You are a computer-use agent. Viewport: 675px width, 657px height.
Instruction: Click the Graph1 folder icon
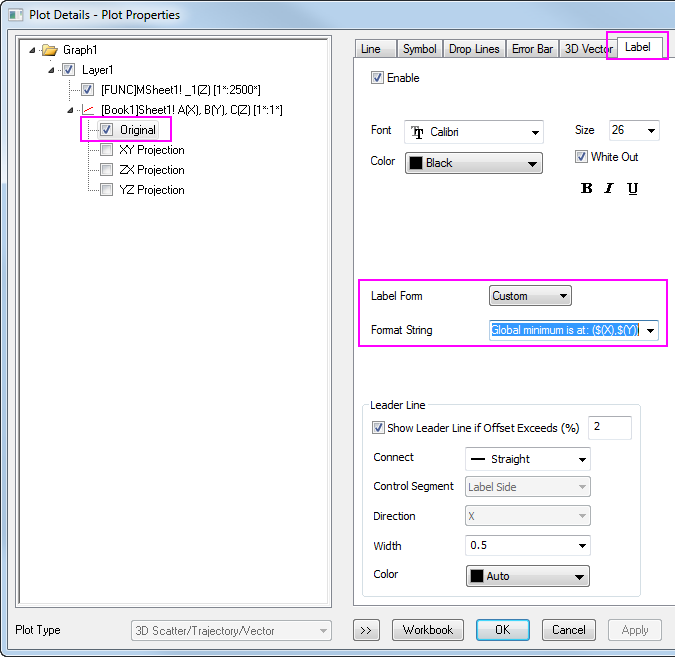(50, 50)
